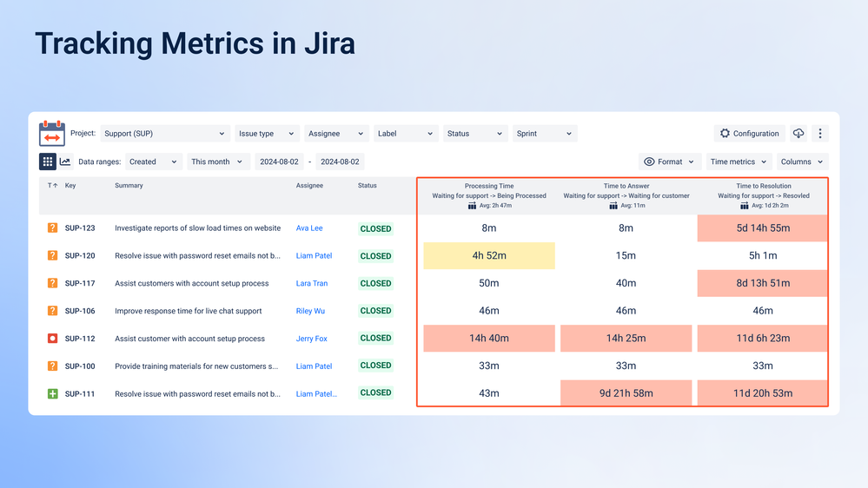
Task: Open the Columns dropdown
Action: (x=802, y=162)
